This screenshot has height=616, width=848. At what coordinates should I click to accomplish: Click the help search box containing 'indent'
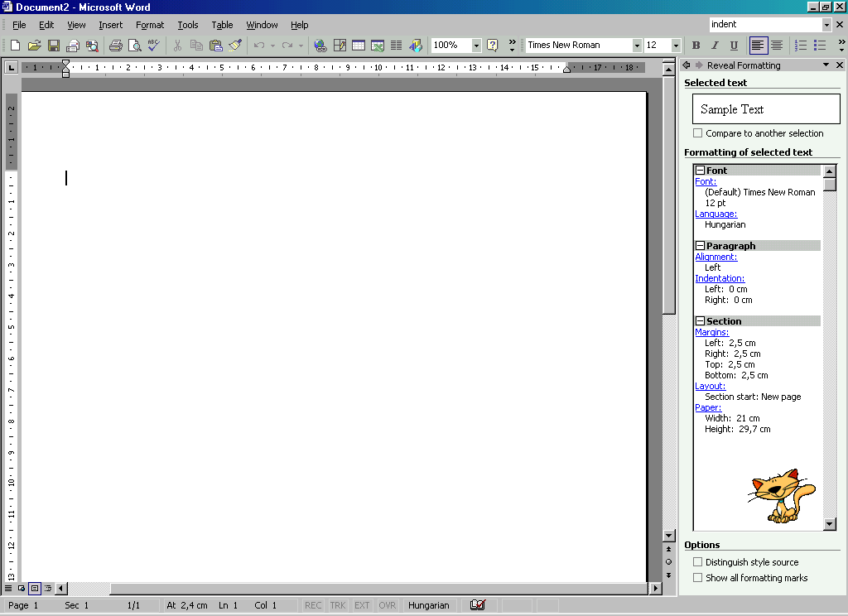coord(764,25)
